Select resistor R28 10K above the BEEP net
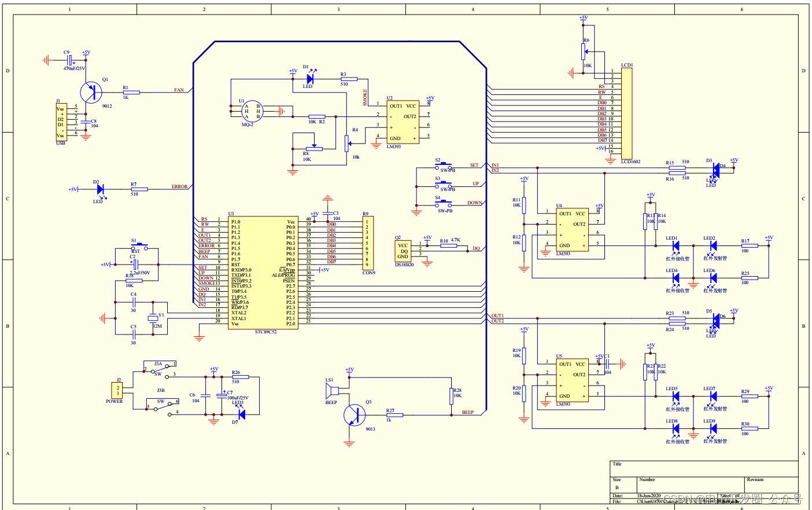This screenshot has width=812, height=510. 451,397
